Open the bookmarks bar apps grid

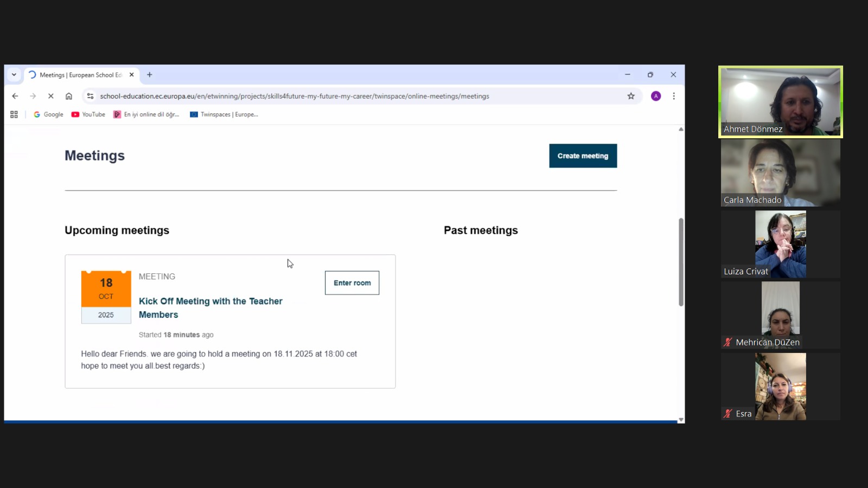click(x=14, y=114)
